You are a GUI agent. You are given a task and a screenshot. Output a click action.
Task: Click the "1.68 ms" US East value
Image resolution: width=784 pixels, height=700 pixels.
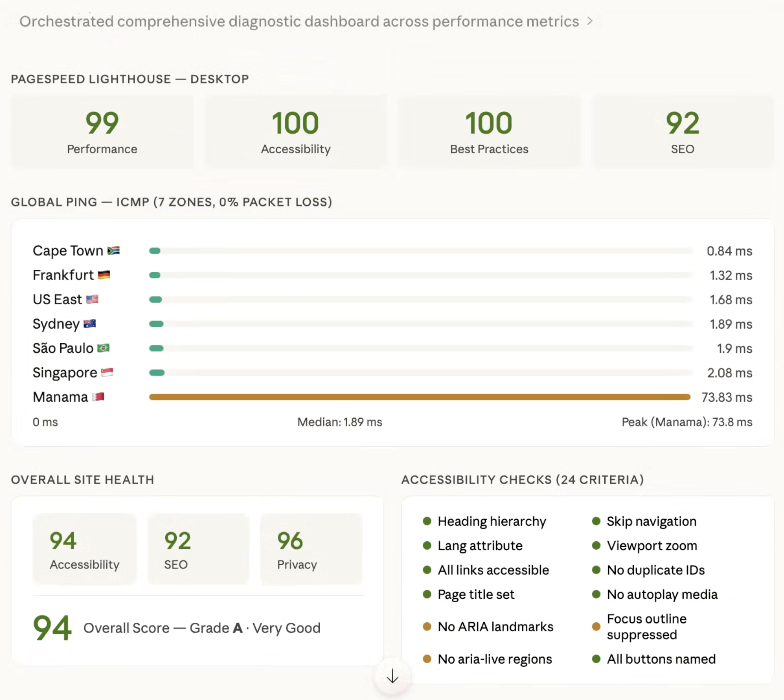coord(731,300)
